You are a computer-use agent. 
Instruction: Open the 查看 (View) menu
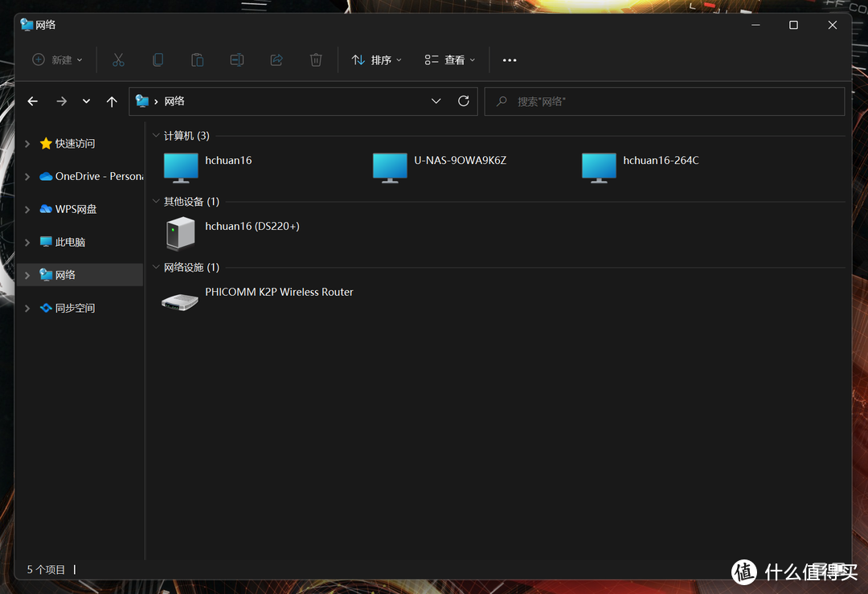pos(450,59)
